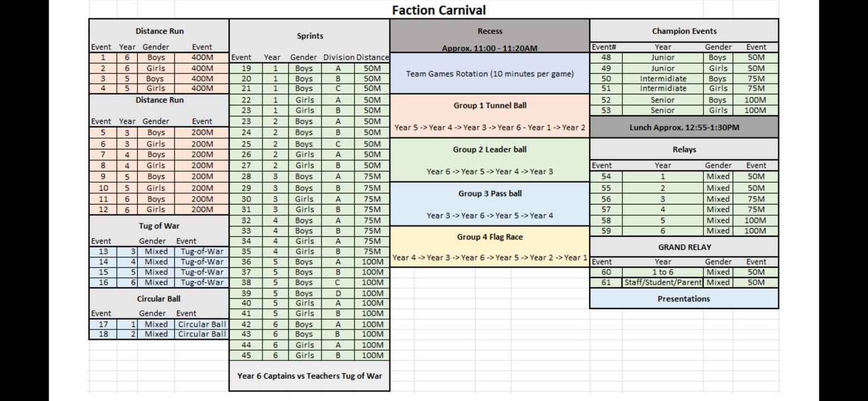Click the Group 2 Leader ball cell
Screen dimensions: 868x401
click(x=490, y=149)
